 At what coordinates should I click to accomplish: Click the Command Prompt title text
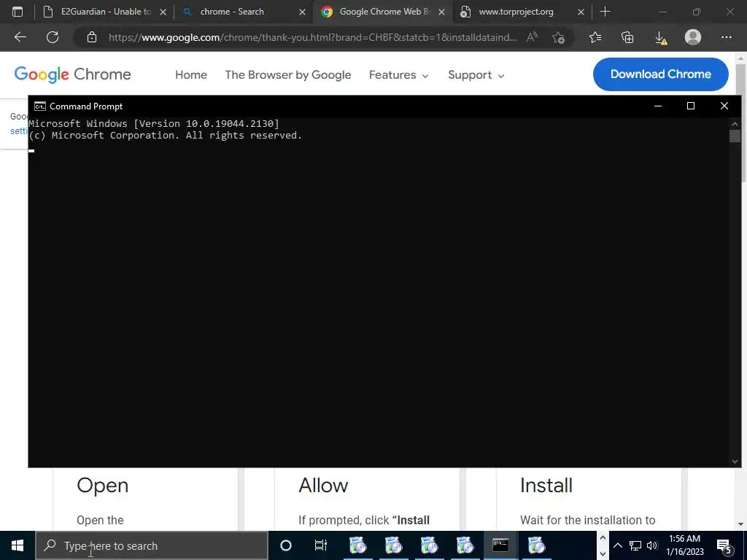86,106
